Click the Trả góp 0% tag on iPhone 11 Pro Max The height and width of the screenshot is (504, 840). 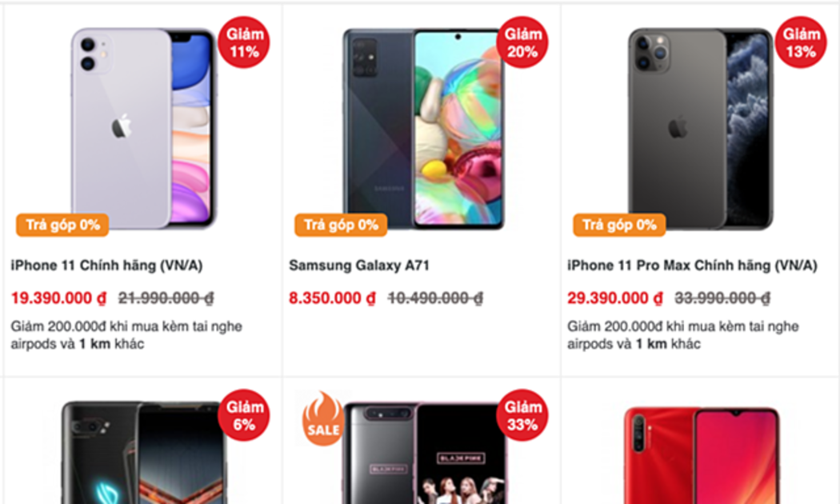coord(619,225)
